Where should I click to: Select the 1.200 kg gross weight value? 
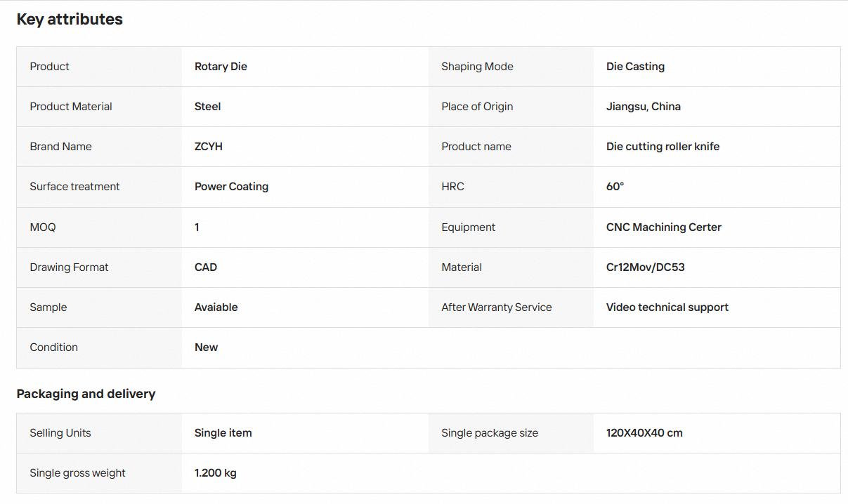[215, 473]
